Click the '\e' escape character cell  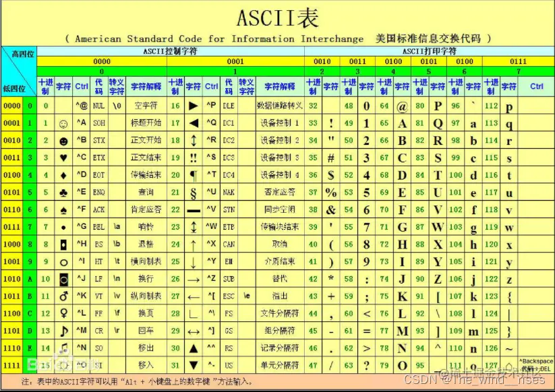(x=247, y=296)
